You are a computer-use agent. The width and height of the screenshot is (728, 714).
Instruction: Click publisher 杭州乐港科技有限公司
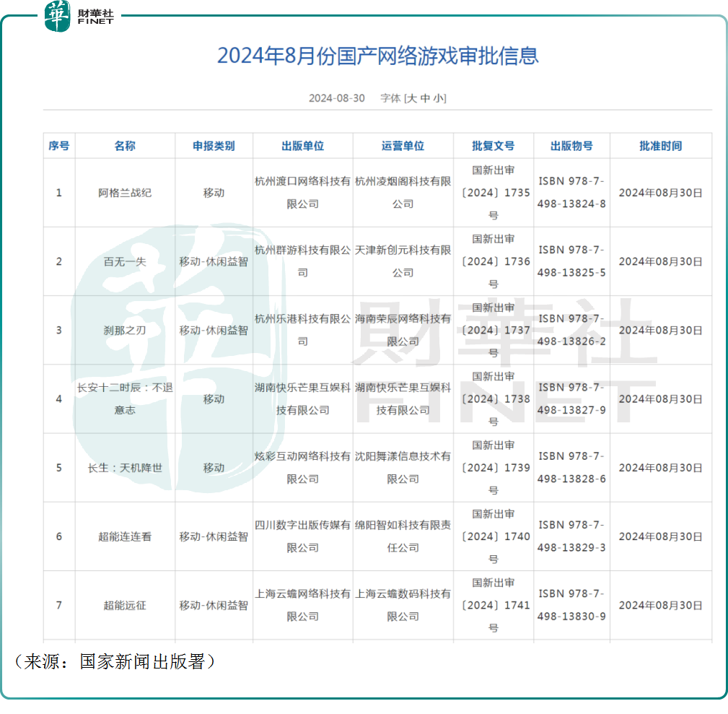tap(303, 331)
